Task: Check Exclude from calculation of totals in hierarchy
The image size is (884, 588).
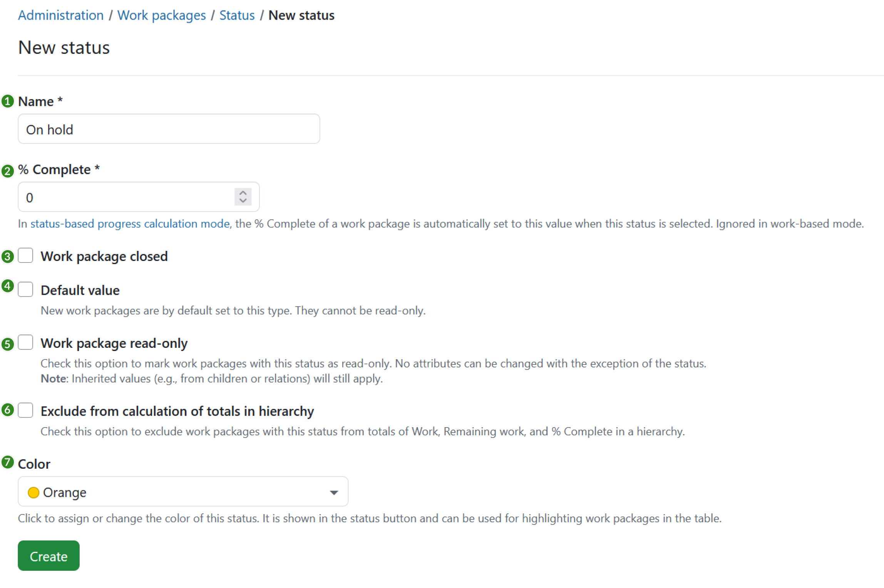Action: pyautogui.click(x=25, y=410)
